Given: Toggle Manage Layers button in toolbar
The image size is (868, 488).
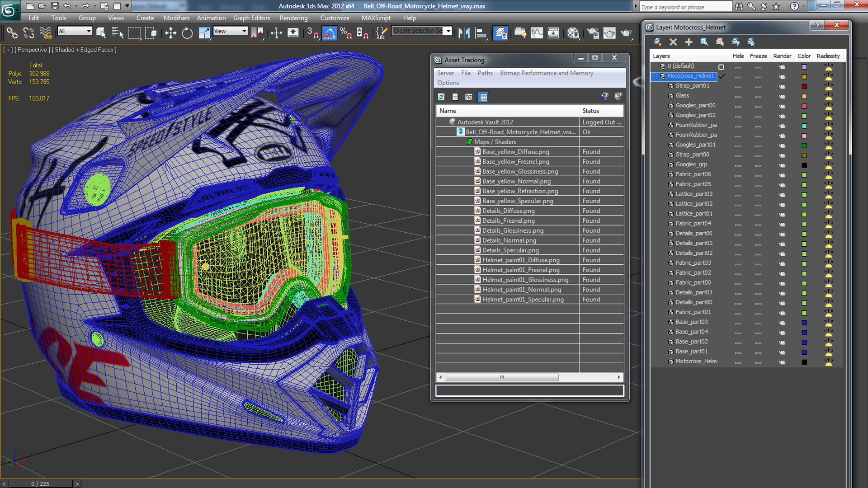Looking at the screenshot, I should pos(500,33).
